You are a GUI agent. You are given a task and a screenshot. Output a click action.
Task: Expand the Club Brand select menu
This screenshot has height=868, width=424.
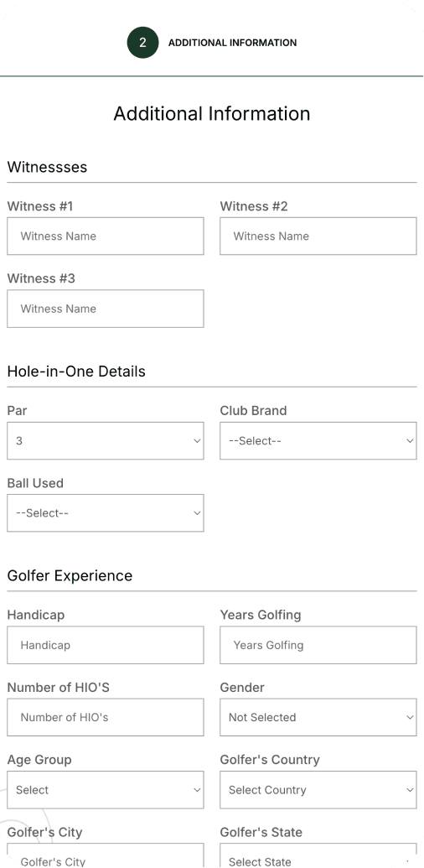tap(318, 440)
